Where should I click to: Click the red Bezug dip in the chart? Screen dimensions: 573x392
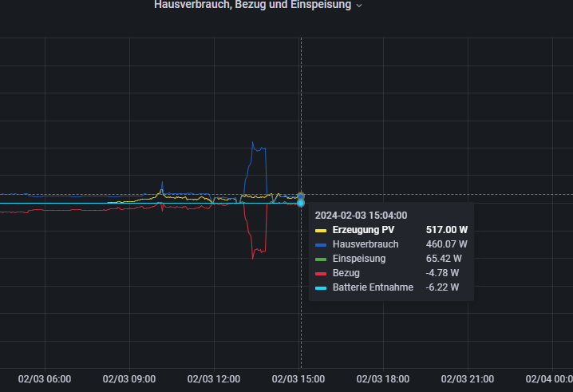(x=254, y=257)
